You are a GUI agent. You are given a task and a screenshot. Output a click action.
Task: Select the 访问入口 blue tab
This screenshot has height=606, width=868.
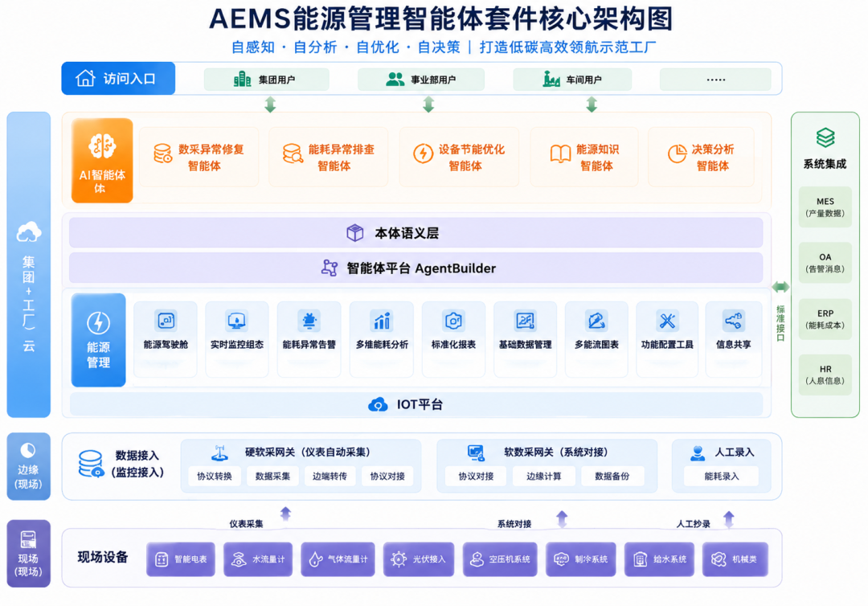[118, 78]
